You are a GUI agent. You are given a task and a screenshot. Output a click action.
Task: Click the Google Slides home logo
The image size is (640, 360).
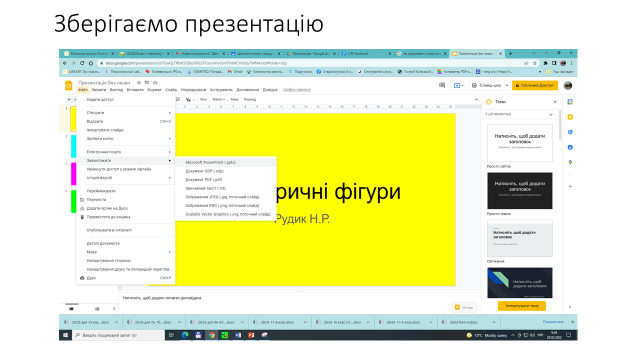click(x=69, y=85)
